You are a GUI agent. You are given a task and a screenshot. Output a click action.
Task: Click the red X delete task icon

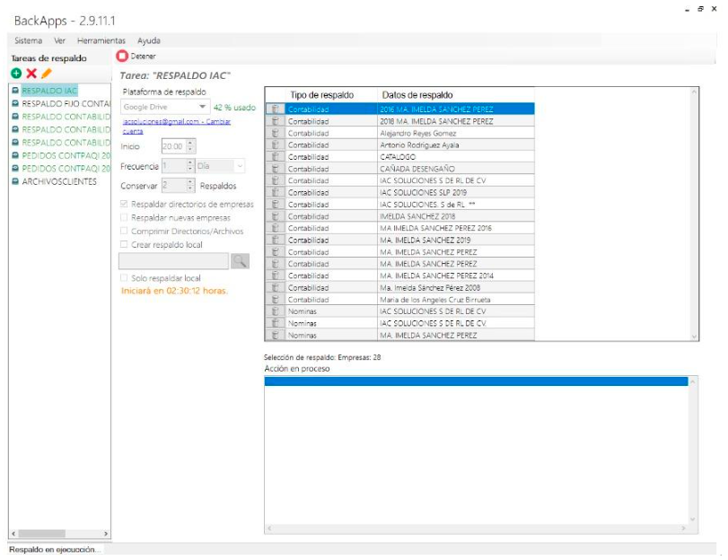point(31,73)
